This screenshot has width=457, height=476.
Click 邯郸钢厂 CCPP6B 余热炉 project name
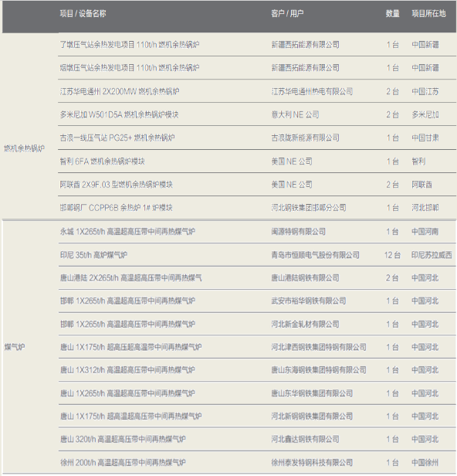click(116, 208)
